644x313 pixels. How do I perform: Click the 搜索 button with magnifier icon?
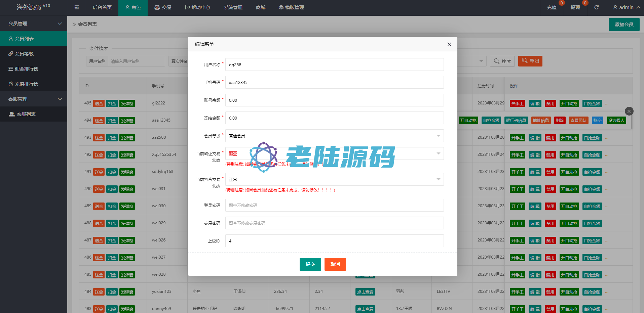tap(502, 61)
